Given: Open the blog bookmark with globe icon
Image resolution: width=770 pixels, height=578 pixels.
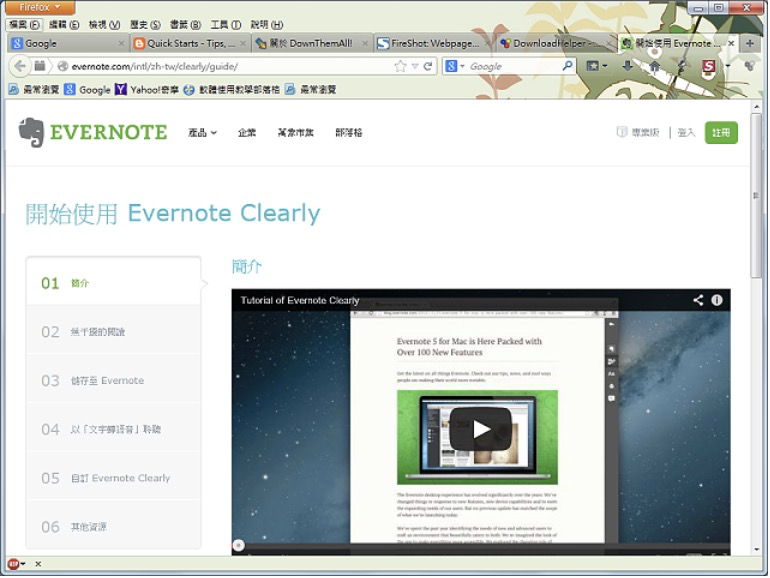Looking at the screenshot, I should tap(232, 89).
